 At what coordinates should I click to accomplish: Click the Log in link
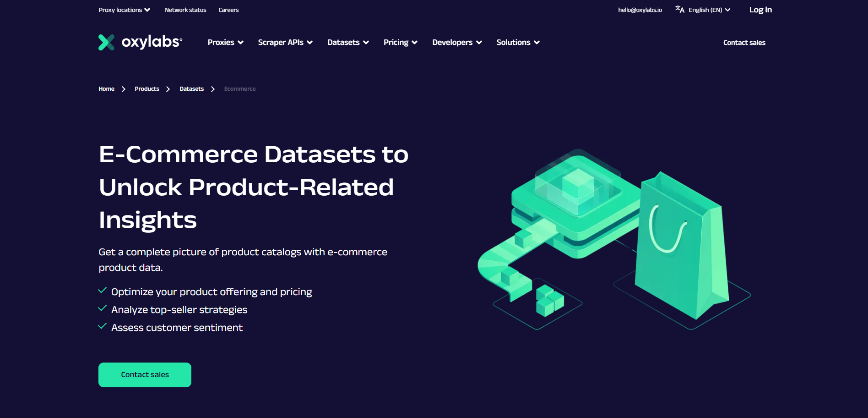pos(760,10)
